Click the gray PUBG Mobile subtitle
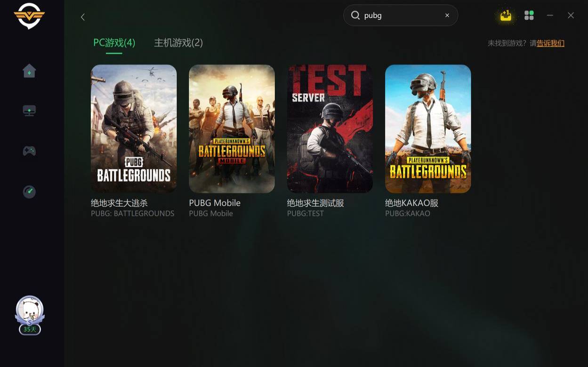 [x=211, y=214]
